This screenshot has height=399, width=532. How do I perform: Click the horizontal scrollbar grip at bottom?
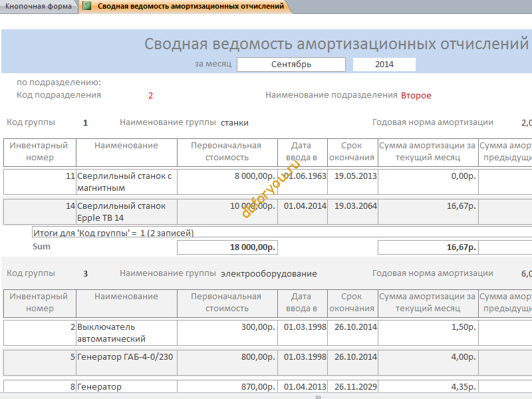pos(318,396)
